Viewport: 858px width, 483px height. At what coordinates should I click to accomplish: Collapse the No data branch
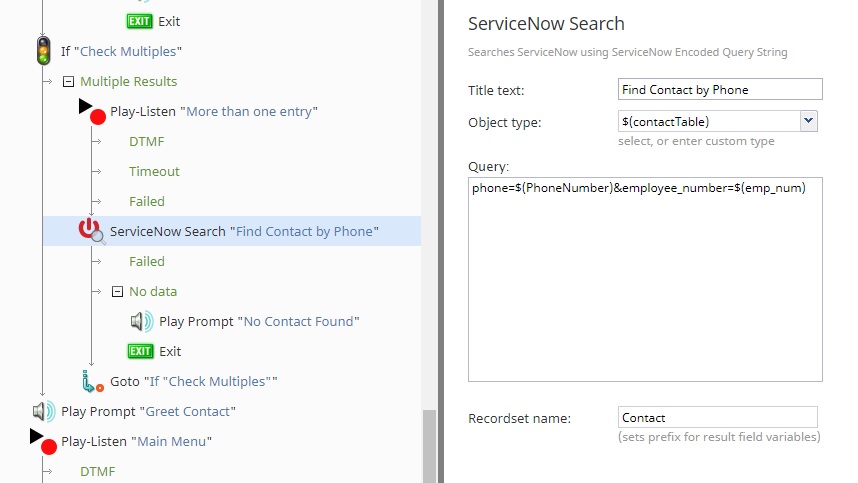[117, 292]
